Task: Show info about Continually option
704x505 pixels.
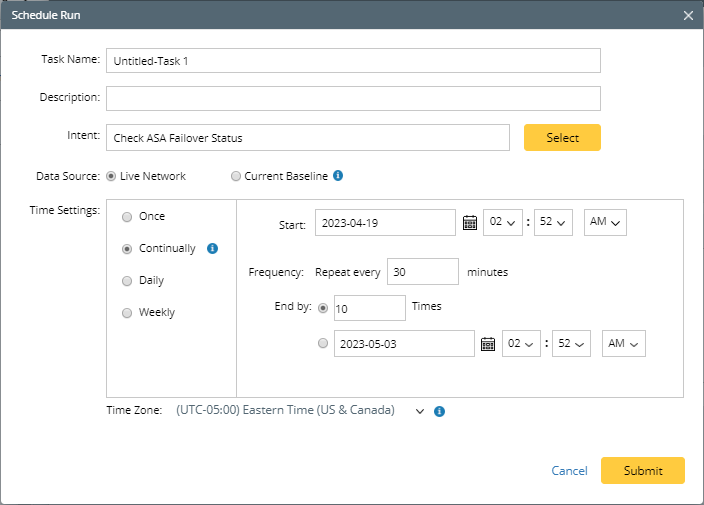Action: (212, 248)
